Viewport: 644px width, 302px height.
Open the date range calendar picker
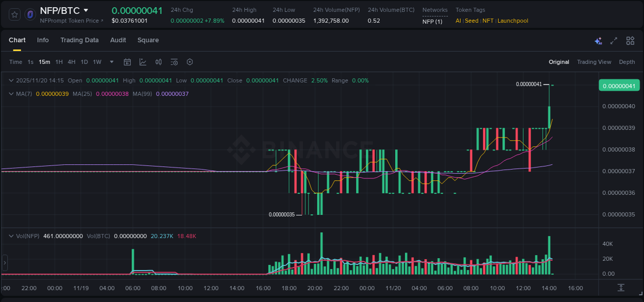[x=127, y=62]
